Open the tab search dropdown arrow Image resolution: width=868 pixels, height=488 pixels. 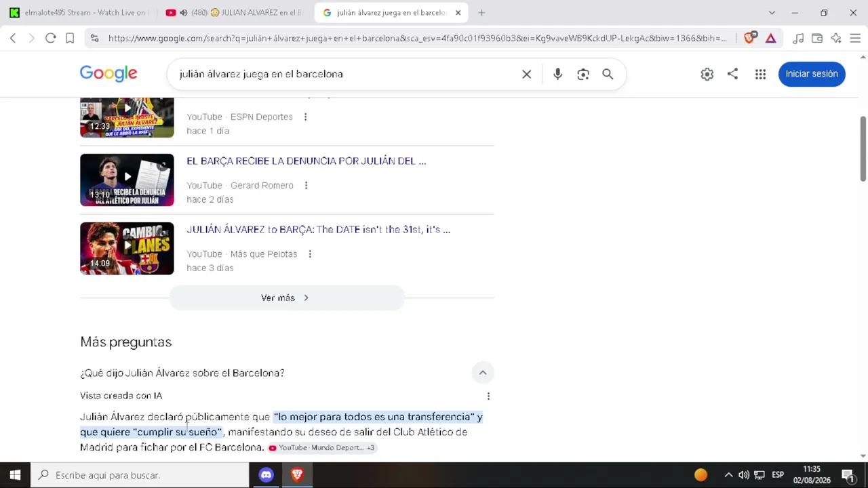coord(772,13)
